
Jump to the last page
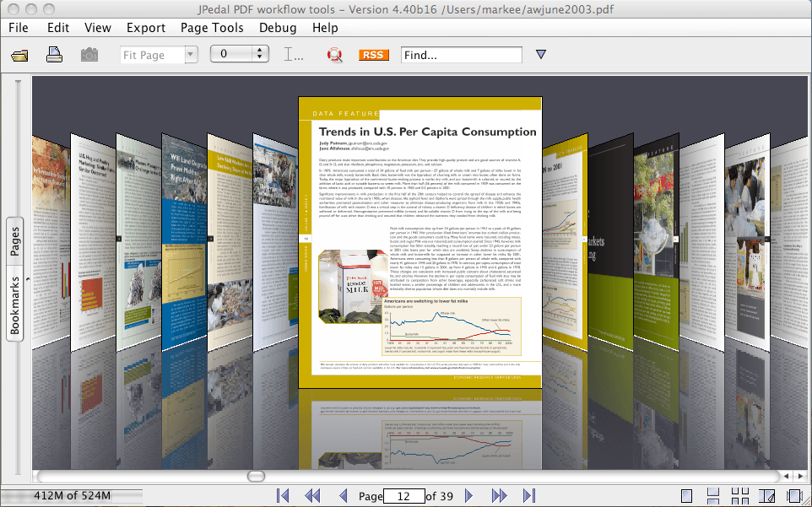point(529,496)
